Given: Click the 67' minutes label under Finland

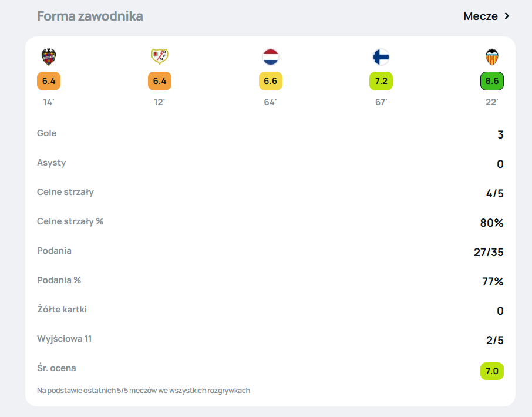Looking at the screenshot, I should 381,102.
